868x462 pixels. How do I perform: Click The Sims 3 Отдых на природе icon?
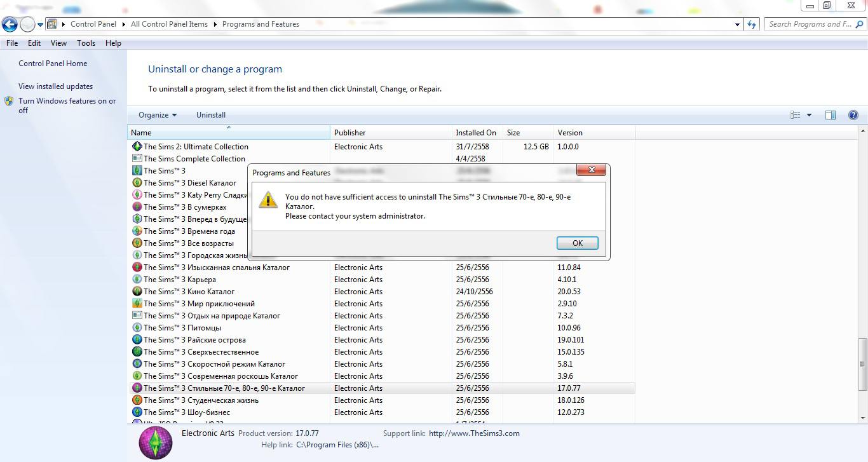coord(137,316)
